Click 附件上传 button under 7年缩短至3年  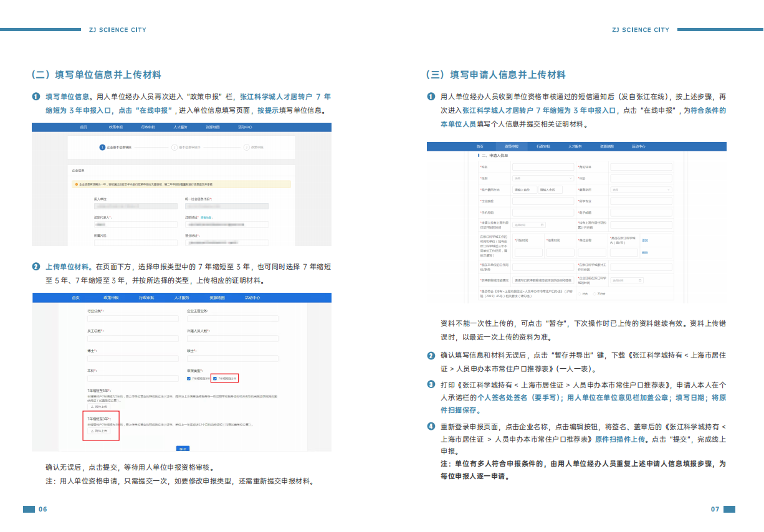[98, 431]
